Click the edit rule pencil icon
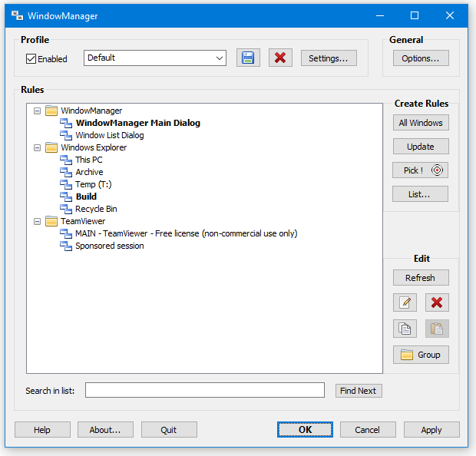The height and width of the screenshot is (456, 476). 405,302
